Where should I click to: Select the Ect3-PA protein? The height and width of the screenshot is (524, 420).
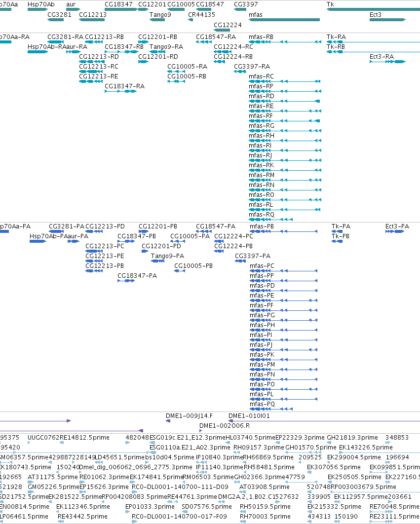[395, 231]
